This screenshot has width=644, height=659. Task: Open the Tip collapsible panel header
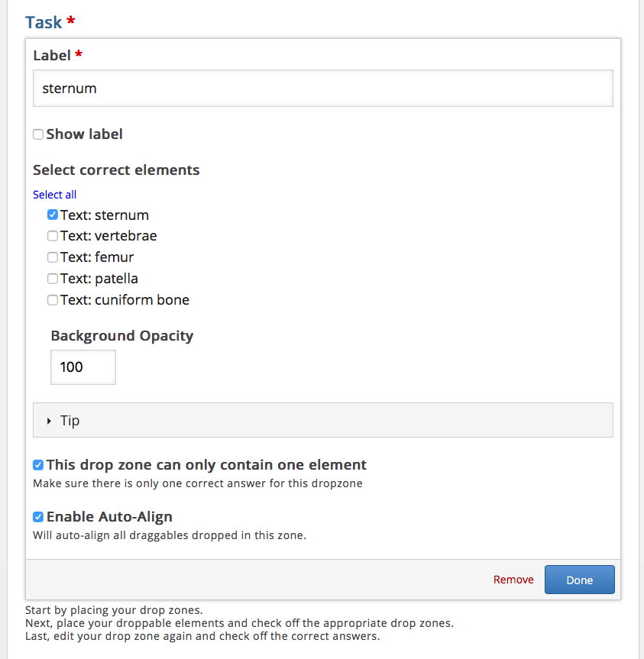pos(323,420)
